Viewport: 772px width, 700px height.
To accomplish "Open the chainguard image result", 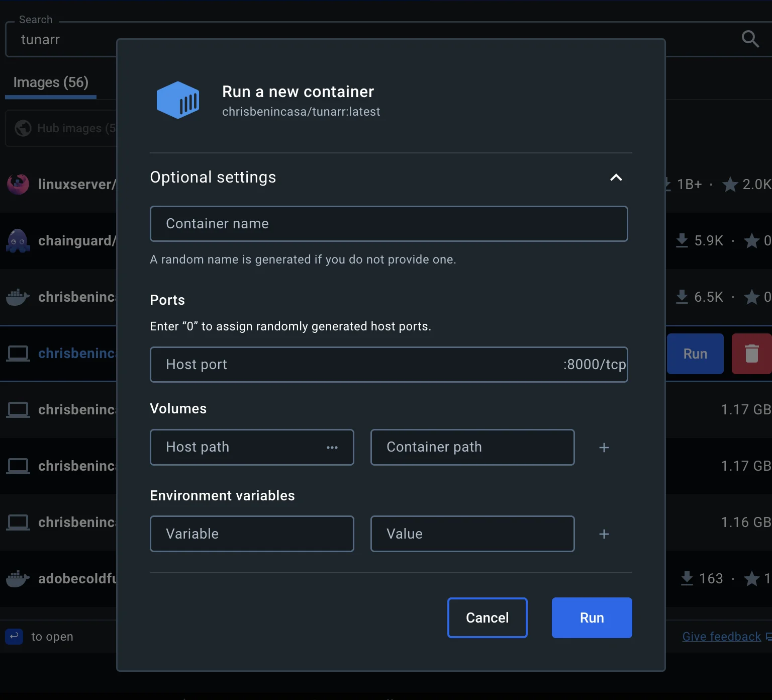I will (x=77, y=240).
